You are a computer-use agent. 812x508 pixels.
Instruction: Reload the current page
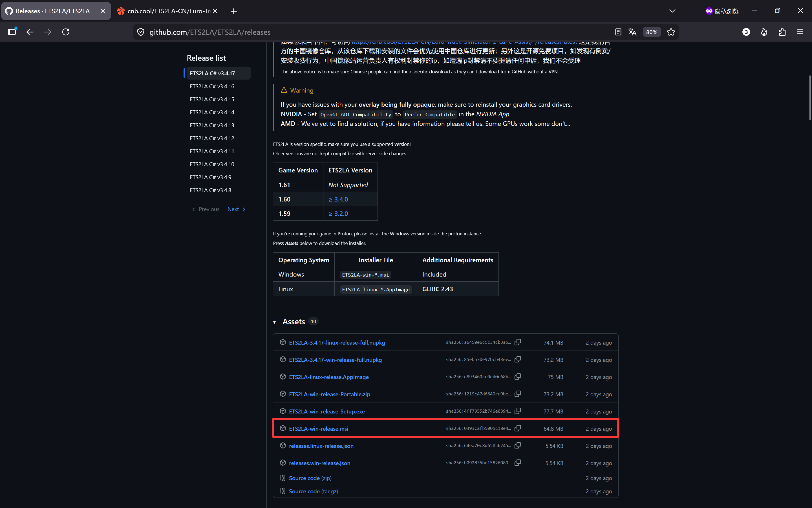(x=66, y=32)
